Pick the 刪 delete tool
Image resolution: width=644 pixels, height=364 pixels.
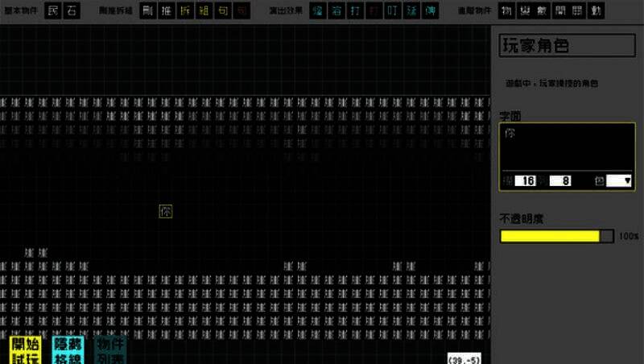click(x=147, y=11)
